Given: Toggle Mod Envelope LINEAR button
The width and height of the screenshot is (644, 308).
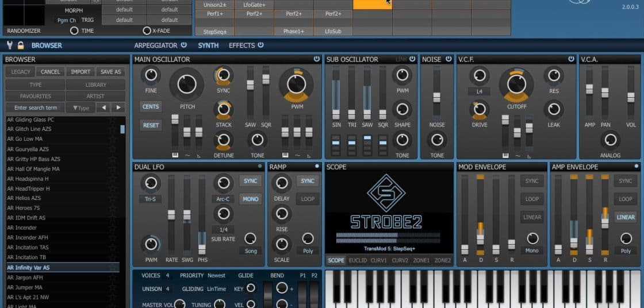Looking at the screenshot, I should pos(532,217).
